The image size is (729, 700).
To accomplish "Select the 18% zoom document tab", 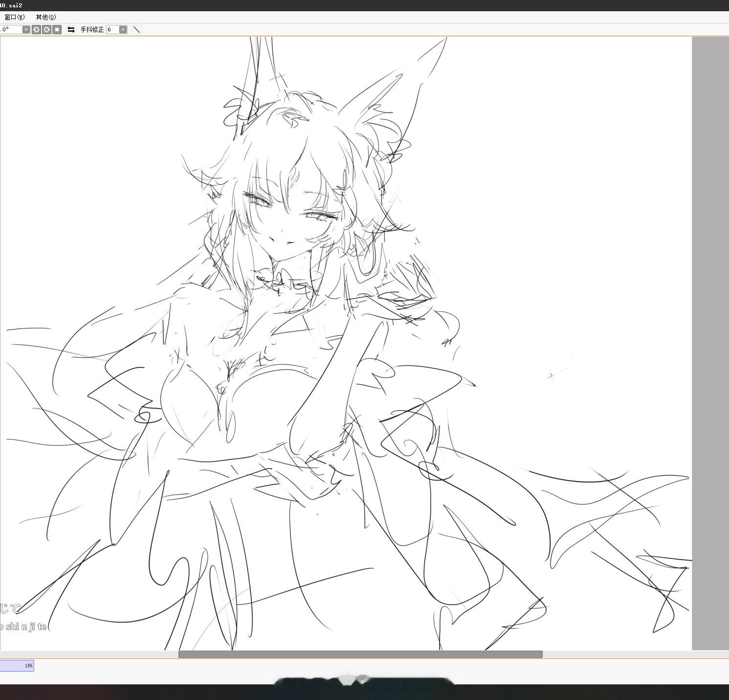I will (x=17, y=665).
